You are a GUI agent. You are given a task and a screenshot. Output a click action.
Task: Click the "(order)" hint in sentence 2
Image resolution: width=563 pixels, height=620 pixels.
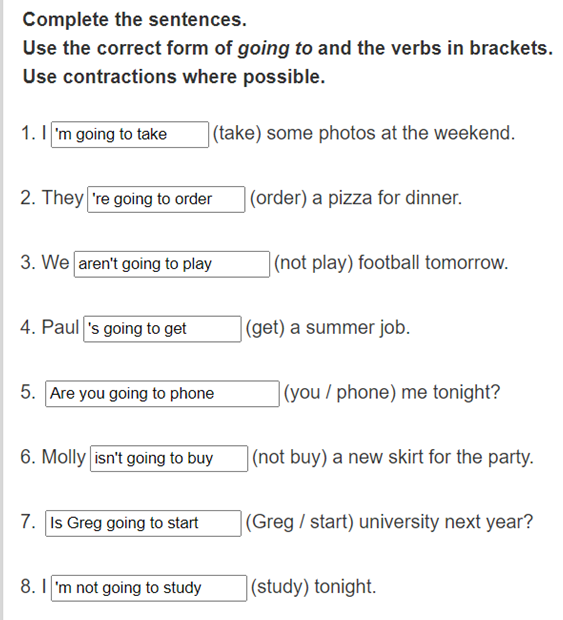(278, 198)
